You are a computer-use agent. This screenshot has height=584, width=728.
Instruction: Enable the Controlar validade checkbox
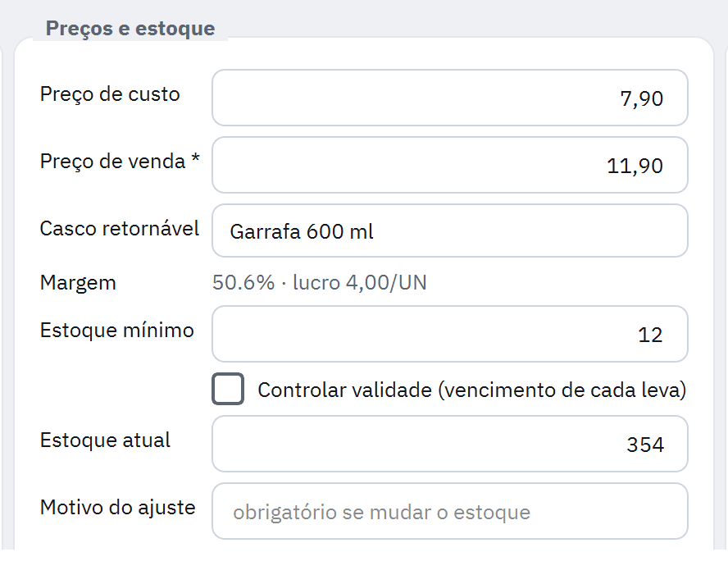[x=228, y=389]
